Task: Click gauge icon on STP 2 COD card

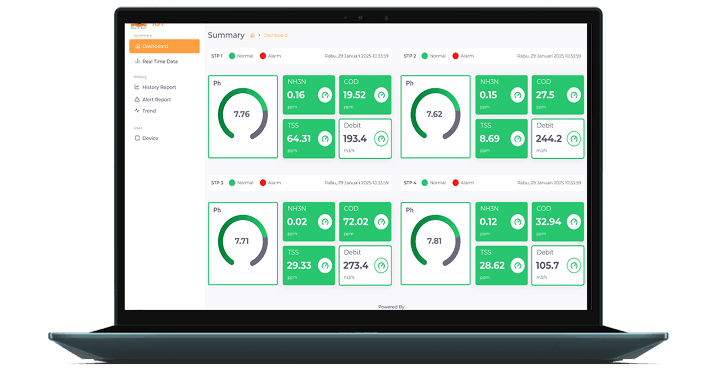Action: click(574, 95)
